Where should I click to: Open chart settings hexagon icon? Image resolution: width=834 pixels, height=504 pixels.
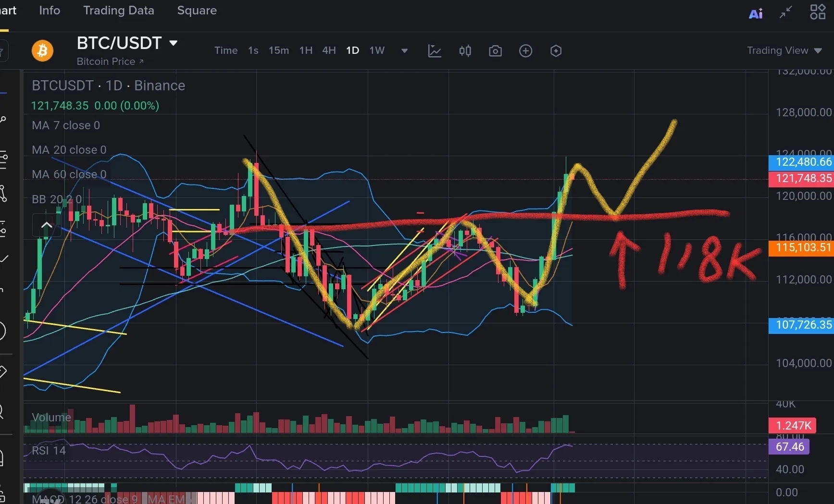point(556,51)
